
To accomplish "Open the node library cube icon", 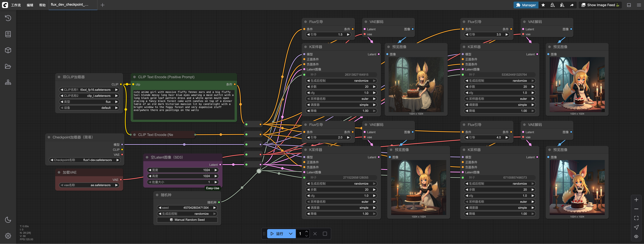I will [8, 50].
